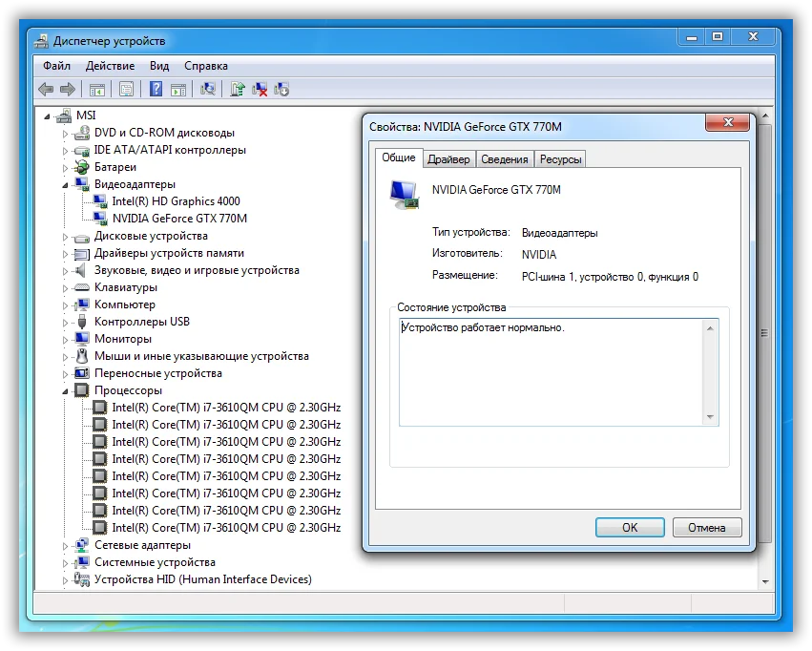Click the Мониторы monitor icon
This screenshot has height=651, width=812.
[82, 339]
